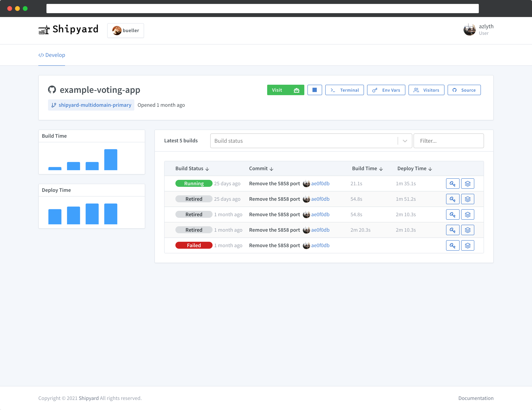The width and height of the screenshot is (532, 410).
Task: Click the "Opened 1 month ago" text
Action: point(161,105)
